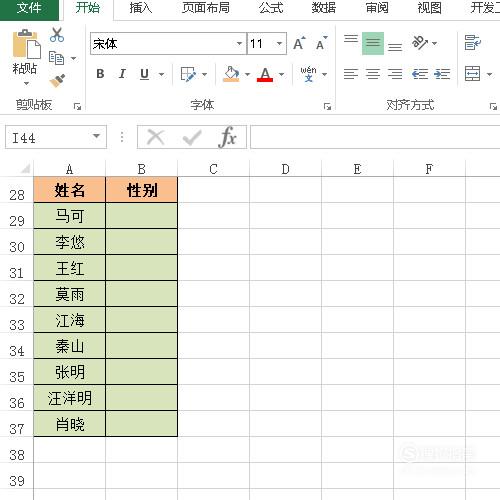Switch to the 视图 tab
Viewport: 500px width, 500px height.
[x=430, y=8]
